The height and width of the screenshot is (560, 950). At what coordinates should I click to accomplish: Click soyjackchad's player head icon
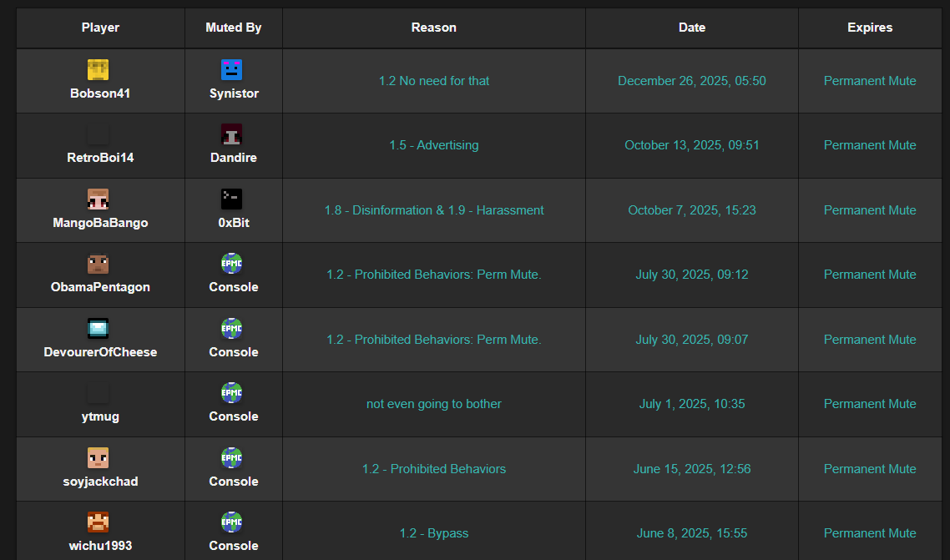click(99, 458)
